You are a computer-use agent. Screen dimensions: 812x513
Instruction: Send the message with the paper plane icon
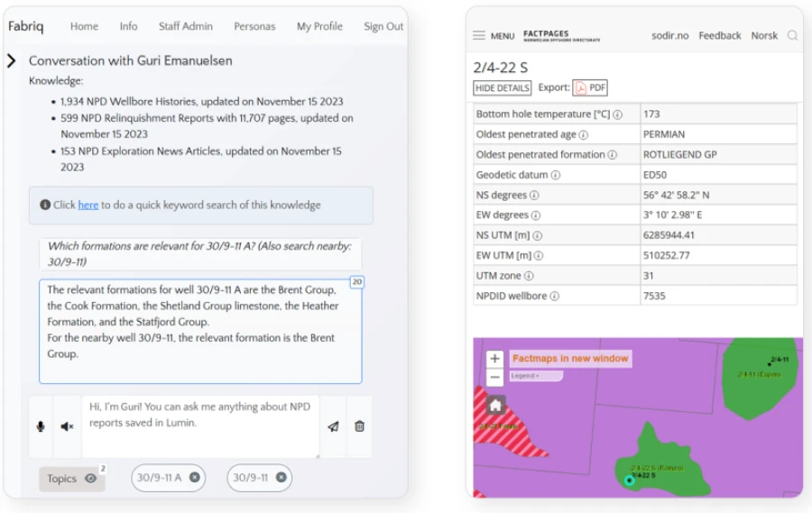point(333,426)
